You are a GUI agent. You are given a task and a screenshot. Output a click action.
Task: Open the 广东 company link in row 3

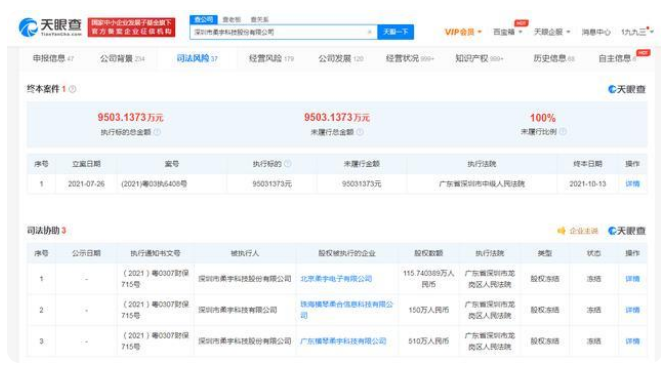pyautogui.click(x=343, y=341)
